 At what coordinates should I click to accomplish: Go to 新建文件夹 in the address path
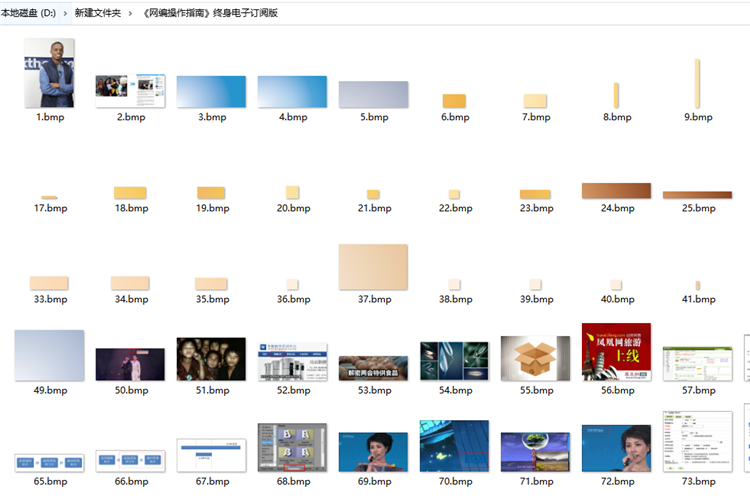98,13
